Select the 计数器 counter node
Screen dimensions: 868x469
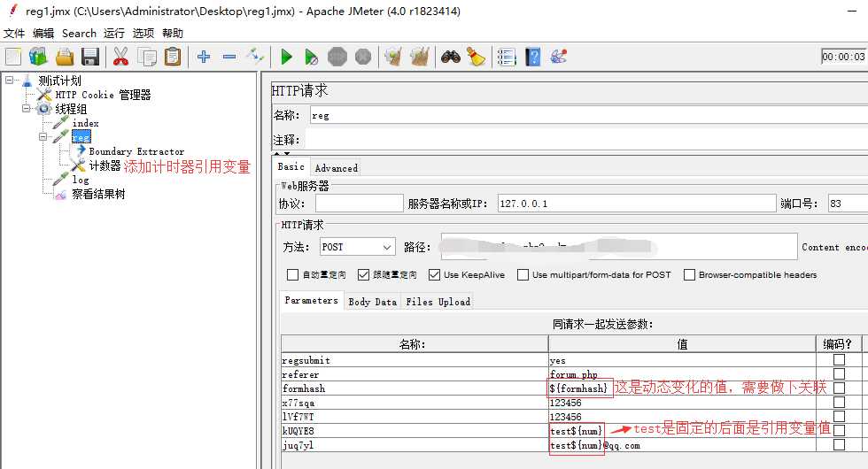(105, 165)
